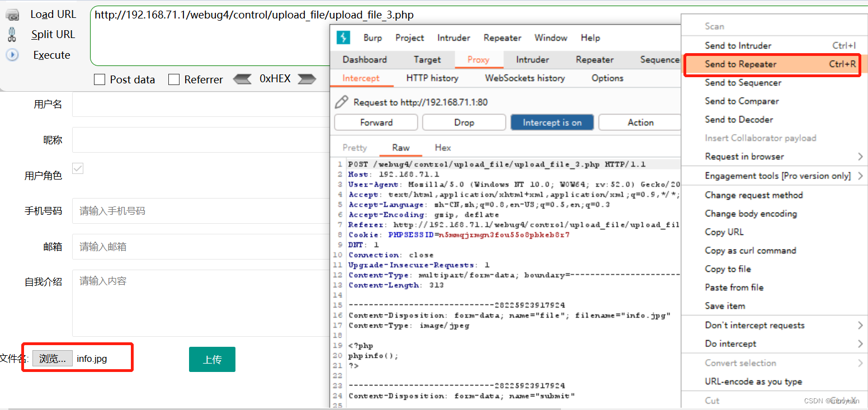Switch to the Intruder tab
This screenshot has width=868, height=410.
532,59
